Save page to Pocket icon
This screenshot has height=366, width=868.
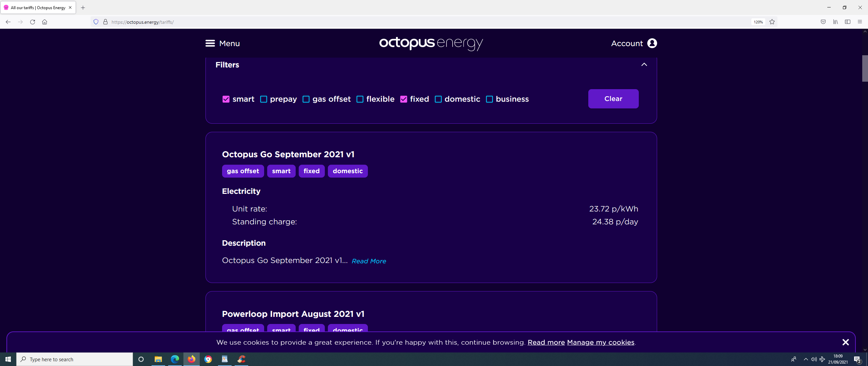[823, 22]
